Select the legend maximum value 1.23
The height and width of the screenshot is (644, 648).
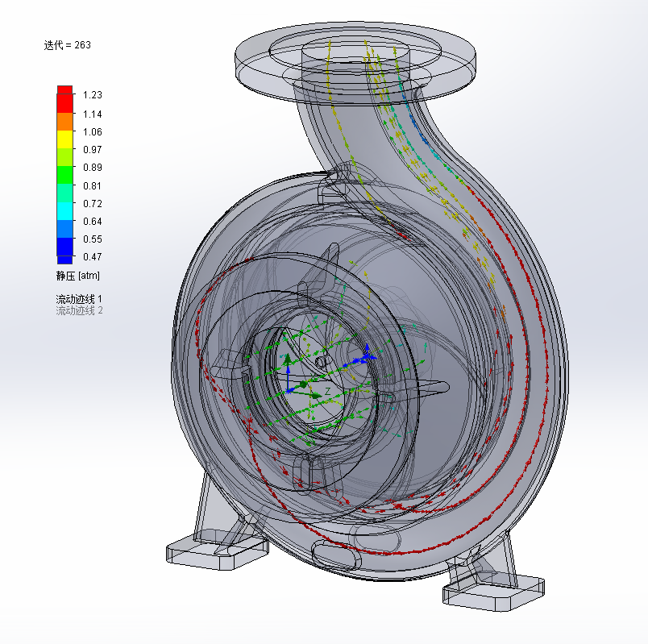tap(92, 95)
